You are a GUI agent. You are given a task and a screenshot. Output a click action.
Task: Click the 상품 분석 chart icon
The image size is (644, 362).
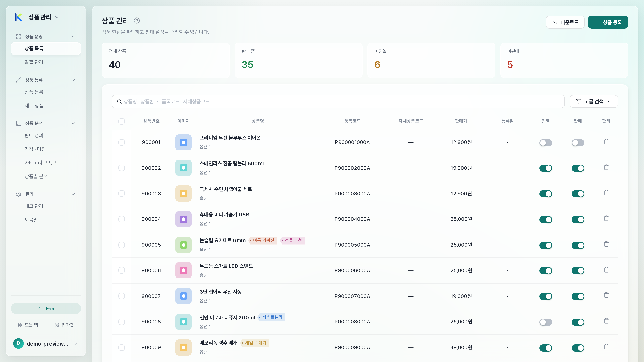click(18, 123)
